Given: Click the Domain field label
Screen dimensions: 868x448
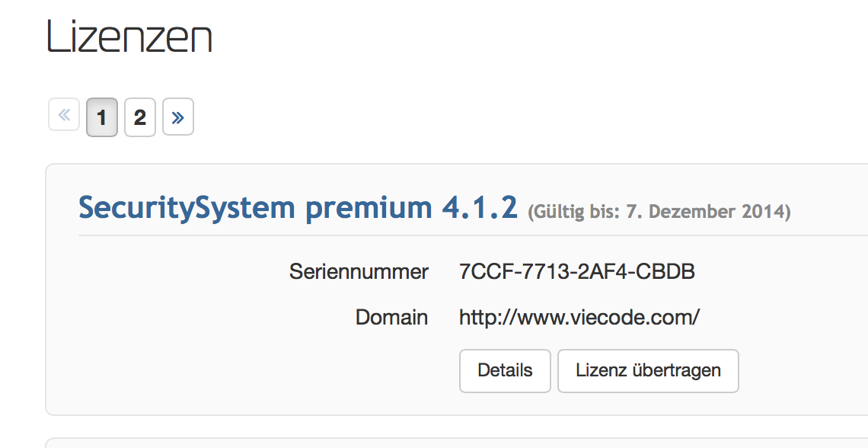Looking at the screenshot, I should point(391,317).
